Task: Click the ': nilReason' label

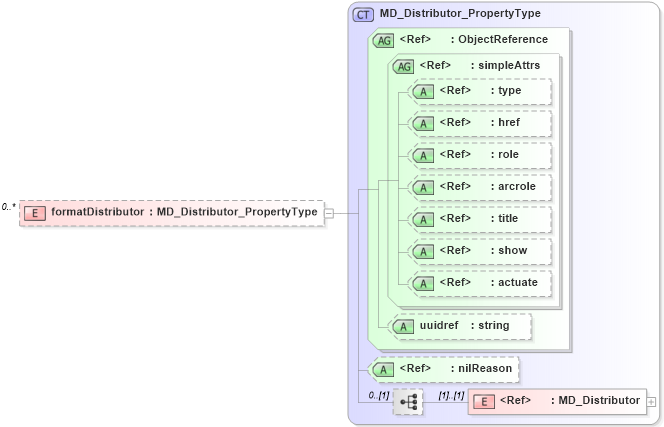Action: (481, 368)
